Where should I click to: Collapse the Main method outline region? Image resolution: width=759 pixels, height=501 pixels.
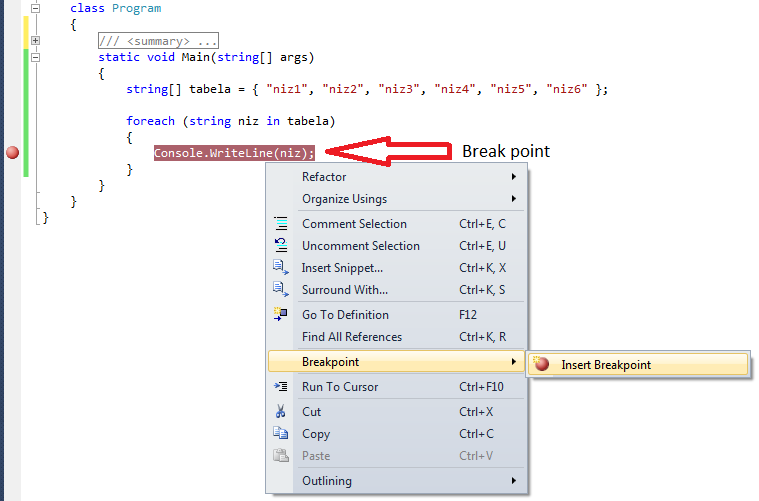point(36,57)
